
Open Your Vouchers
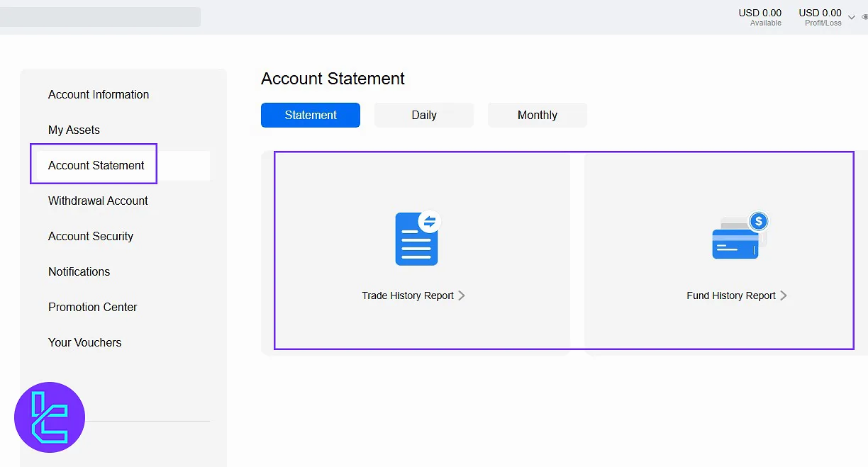tap(84, 342)
